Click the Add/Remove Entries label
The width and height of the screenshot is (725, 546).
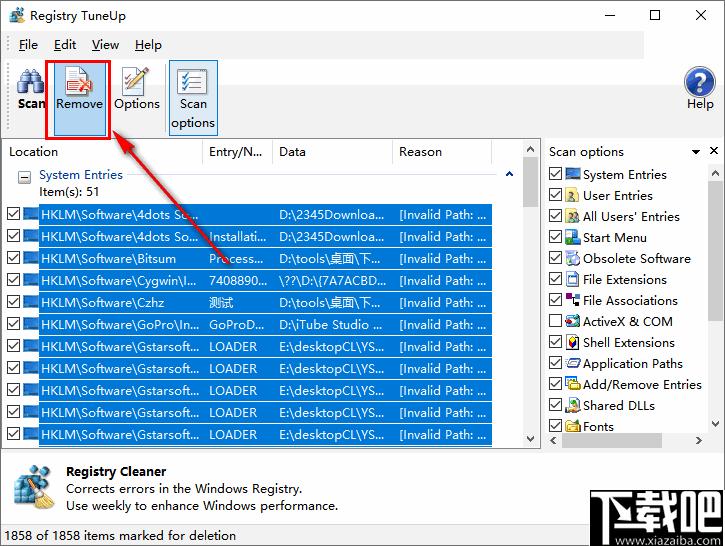[x=642, y=384]
